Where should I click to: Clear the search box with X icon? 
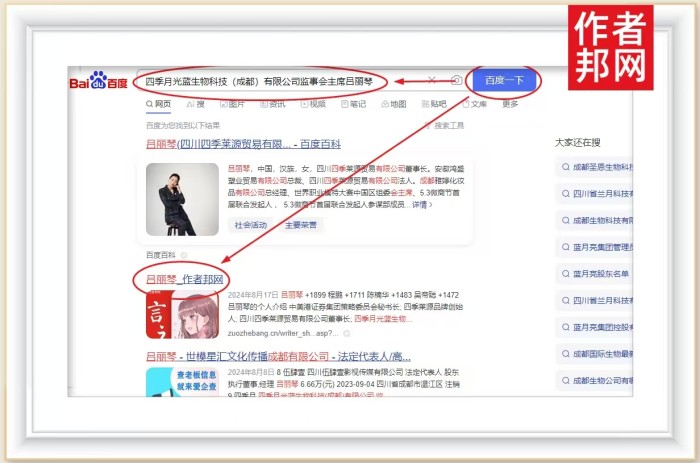[x=432, y=80]
